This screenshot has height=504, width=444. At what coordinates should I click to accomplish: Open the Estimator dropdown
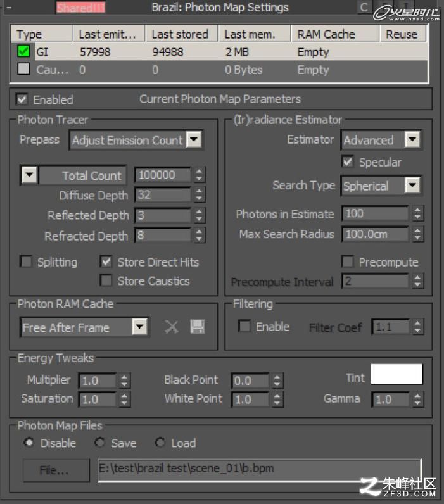pos(412,139)
